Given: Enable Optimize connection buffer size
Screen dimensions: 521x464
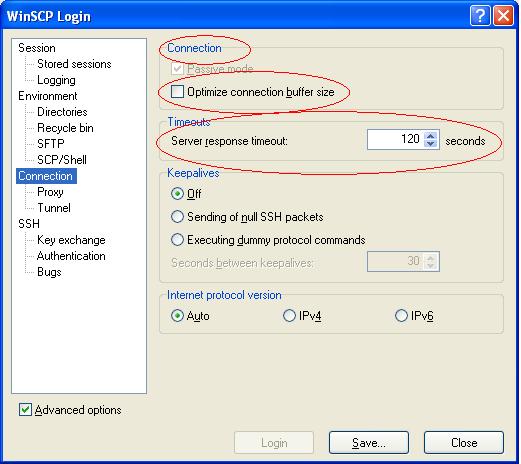Looking at the screenshot, I should (177, 92).
